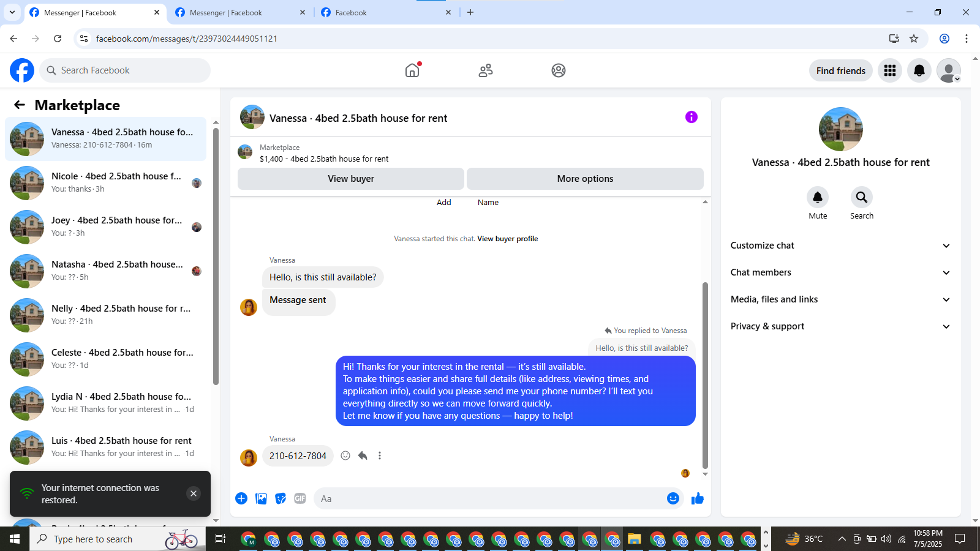980x551 pixels.
Task: Click View buyer button
Action: point(351,179)
